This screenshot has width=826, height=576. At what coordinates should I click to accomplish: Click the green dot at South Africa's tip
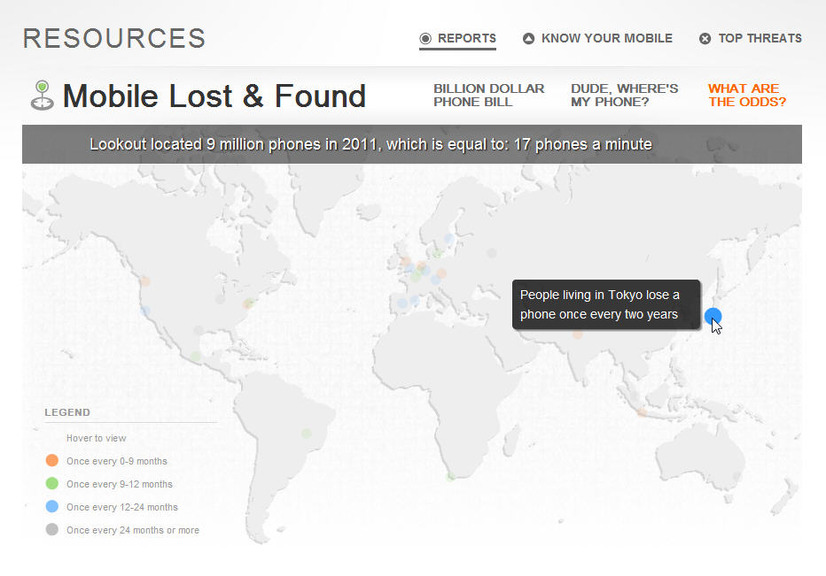tap(451, 476)
